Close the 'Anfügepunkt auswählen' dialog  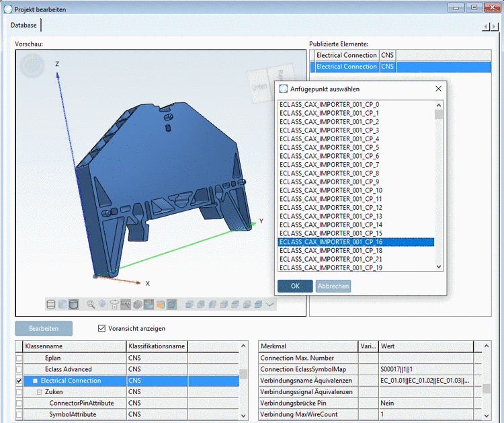[438, 89]
